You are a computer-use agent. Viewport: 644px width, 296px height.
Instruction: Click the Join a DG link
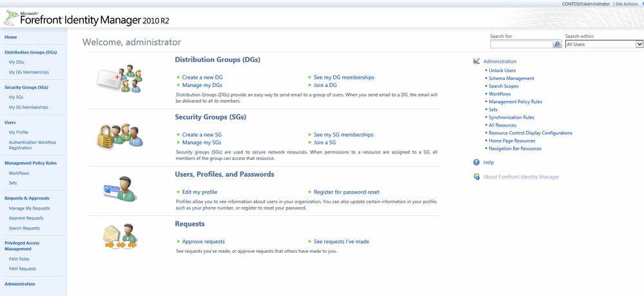click(x=326, y=85)
